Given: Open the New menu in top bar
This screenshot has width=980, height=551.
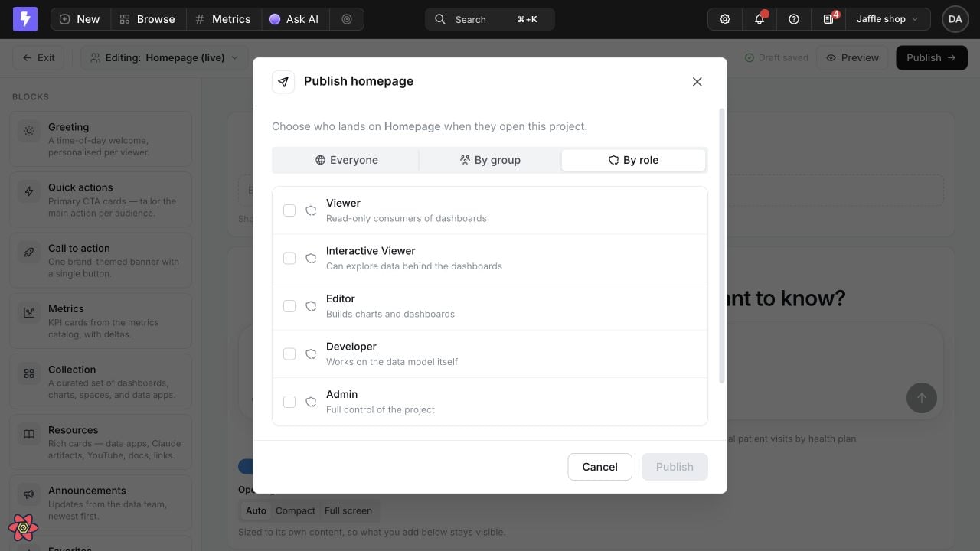Looking at the screenshot, I should (80, 19).
